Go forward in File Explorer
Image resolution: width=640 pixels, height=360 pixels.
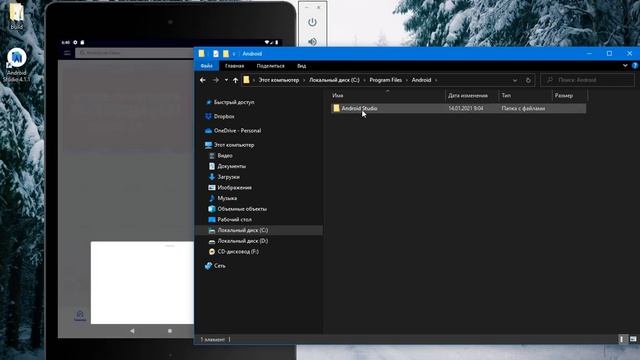coord(216,80)
